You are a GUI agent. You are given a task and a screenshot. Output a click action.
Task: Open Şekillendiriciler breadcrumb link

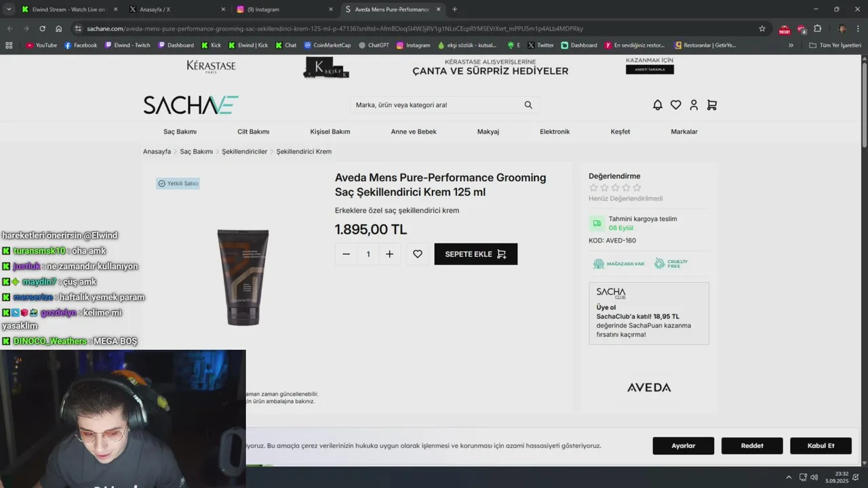pyautogui.click(x=244, y=152)
